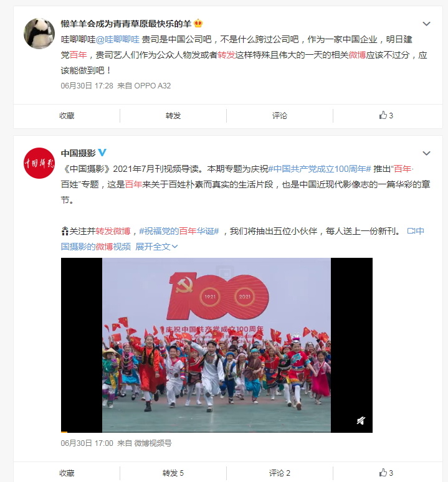This screenshot has height=482, width=448.
Task: Click the blue verified V badge
Action: [102, 153]
